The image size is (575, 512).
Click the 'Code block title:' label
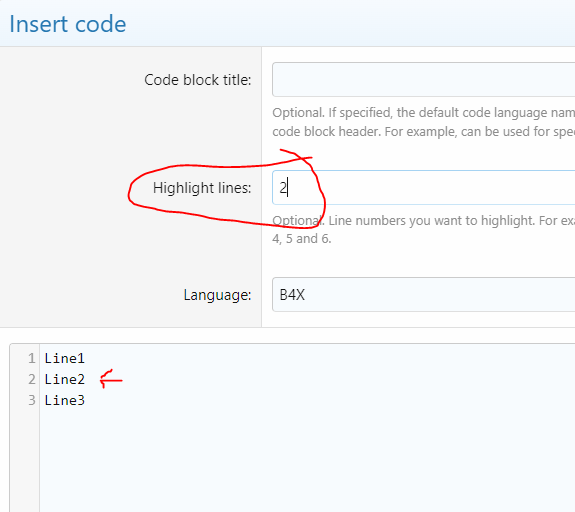pyautogui.click(x=198, y=80)
